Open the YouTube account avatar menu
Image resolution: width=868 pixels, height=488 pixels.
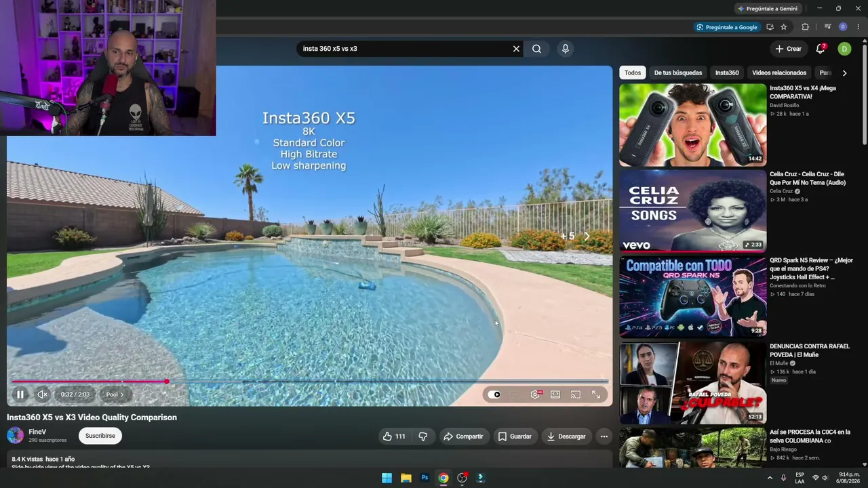(844, 49)
